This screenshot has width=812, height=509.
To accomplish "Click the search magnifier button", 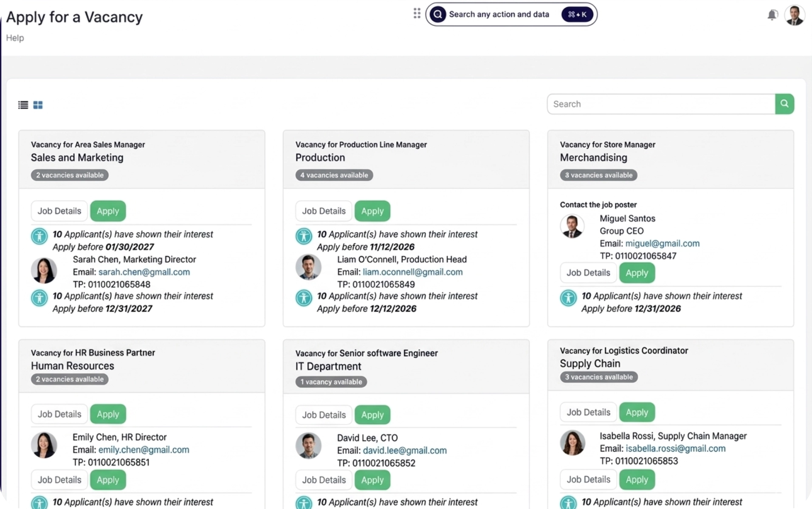I will point(784,104).
